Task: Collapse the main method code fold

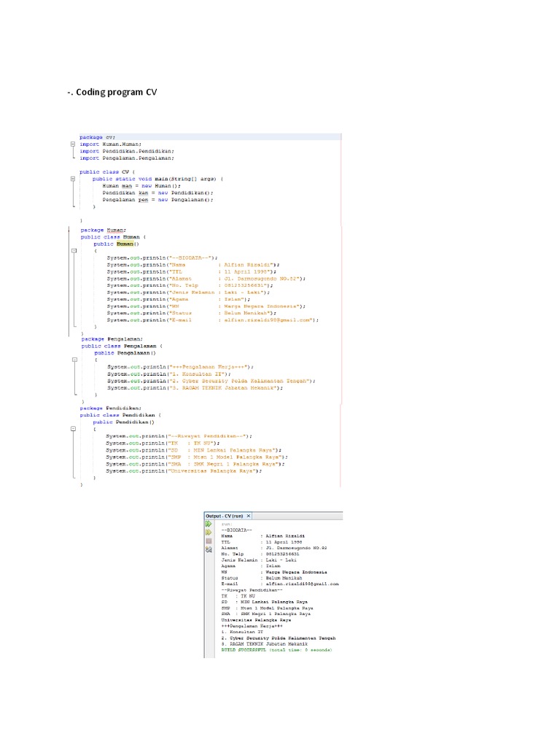Action: (73, 179)
